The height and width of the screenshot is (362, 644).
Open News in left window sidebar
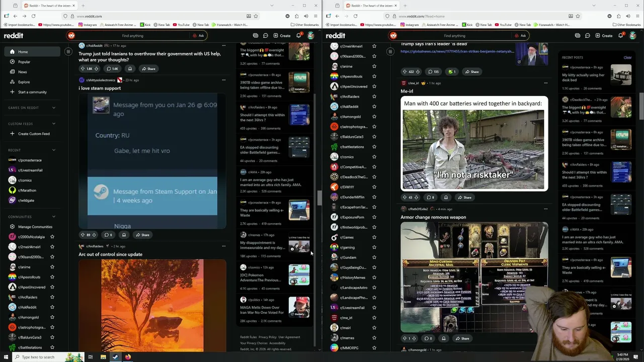pos(32,72)
